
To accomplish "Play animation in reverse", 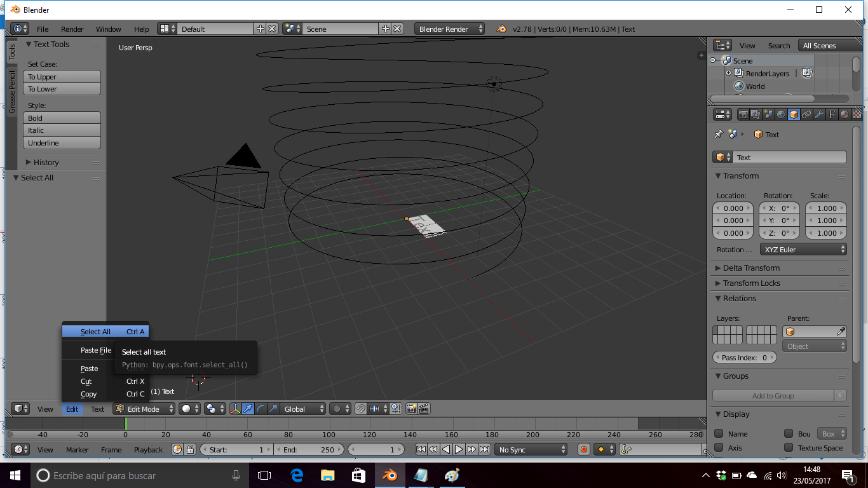I will tap(446, 449).
